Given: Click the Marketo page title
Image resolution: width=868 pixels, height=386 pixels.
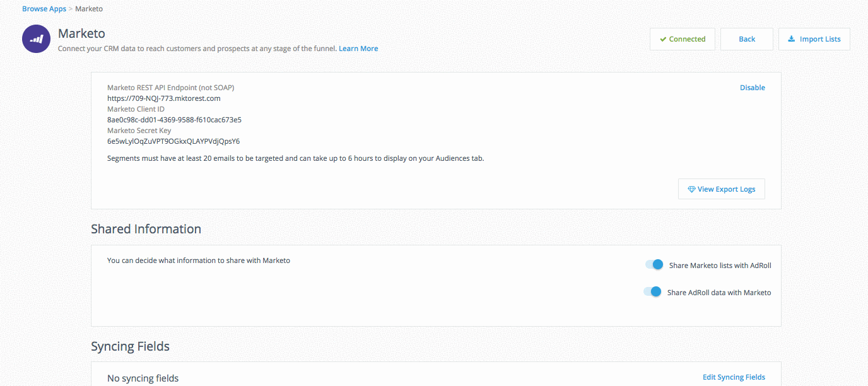Looking at the screenshot, I should (x=81, y=33).
